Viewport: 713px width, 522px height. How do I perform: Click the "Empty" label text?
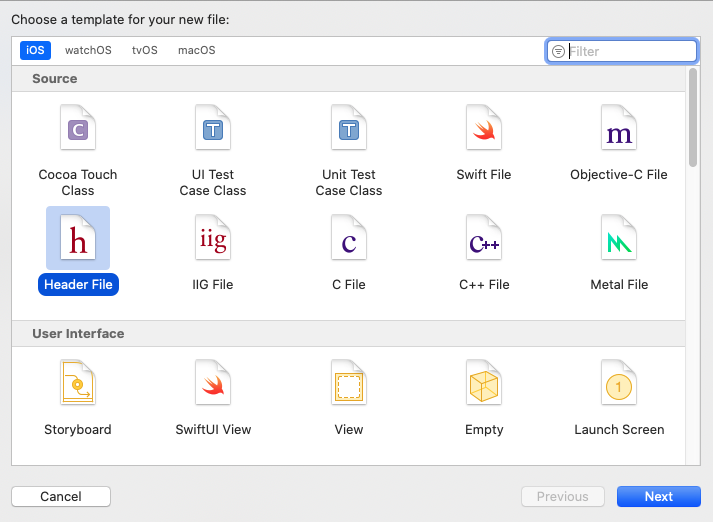484,430
